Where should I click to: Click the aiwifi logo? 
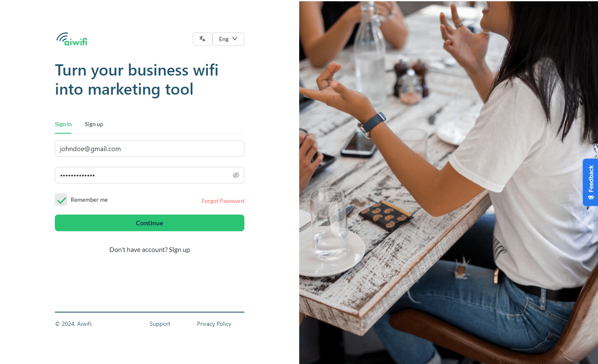[72, 39]
